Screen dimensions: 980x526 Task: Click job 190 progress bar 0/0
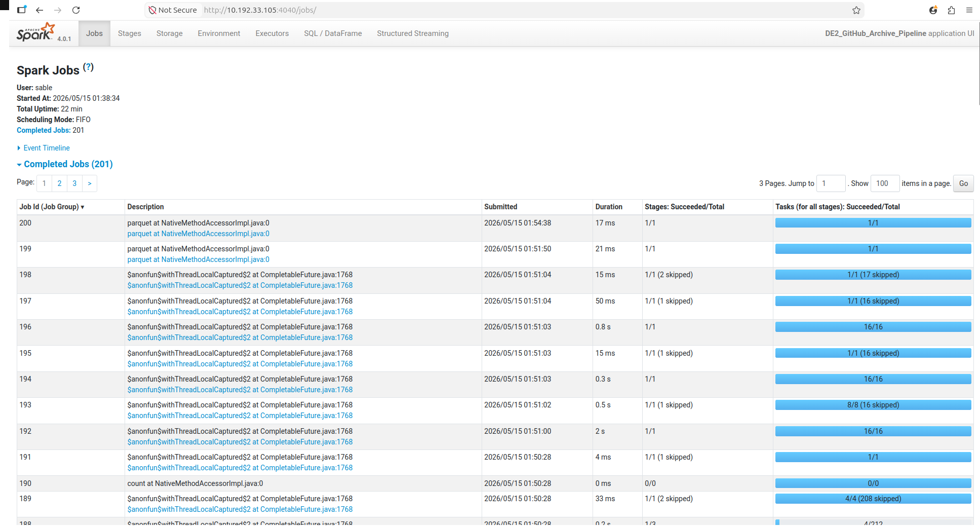pos(873,483)
